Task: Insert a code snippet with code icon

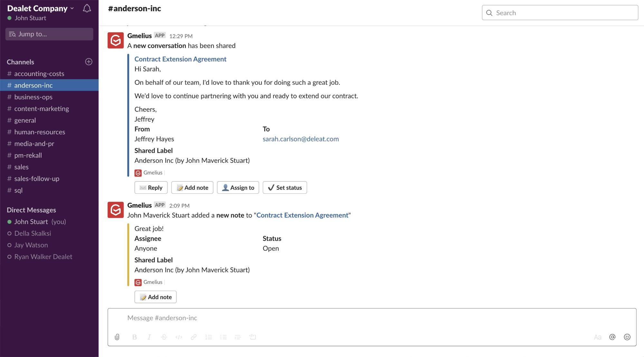Action: pos(179,337)
